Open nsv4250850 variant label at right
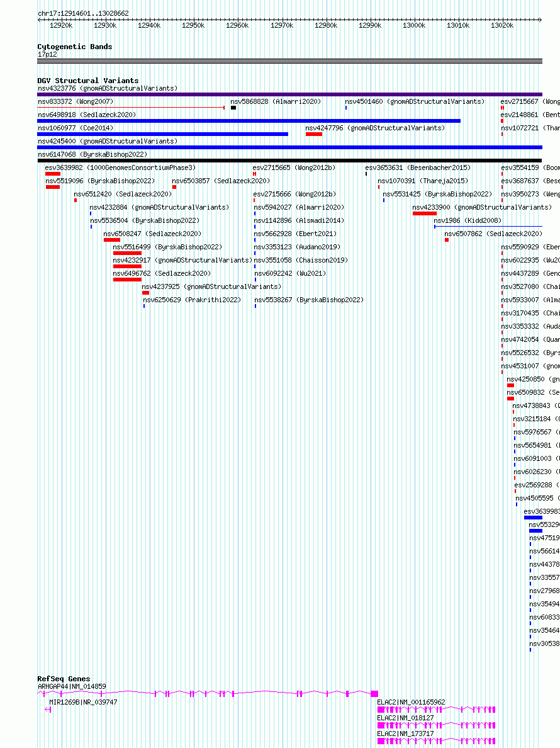This screenshot has width=560, height=748. click(533, 379)
